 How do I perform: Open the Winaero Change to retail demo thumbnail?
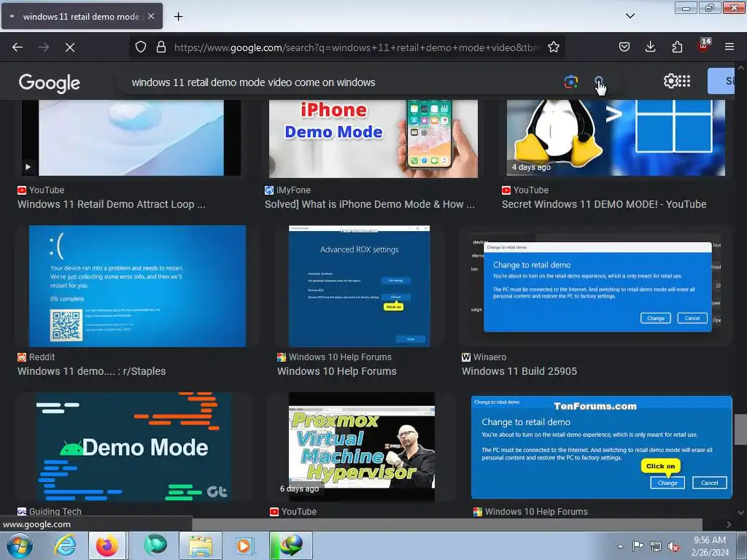[x=595, y=286]
